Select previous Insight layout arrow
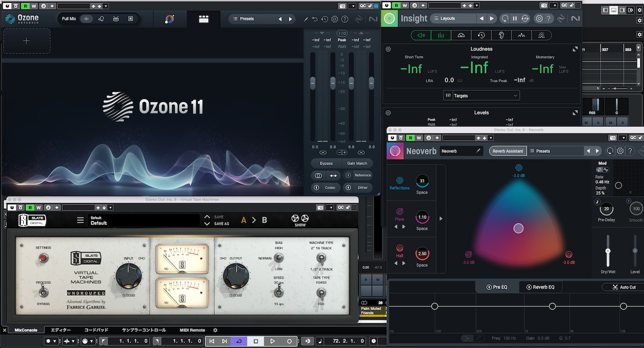Screen dimensions: 644x348 (x=481, y=18)
